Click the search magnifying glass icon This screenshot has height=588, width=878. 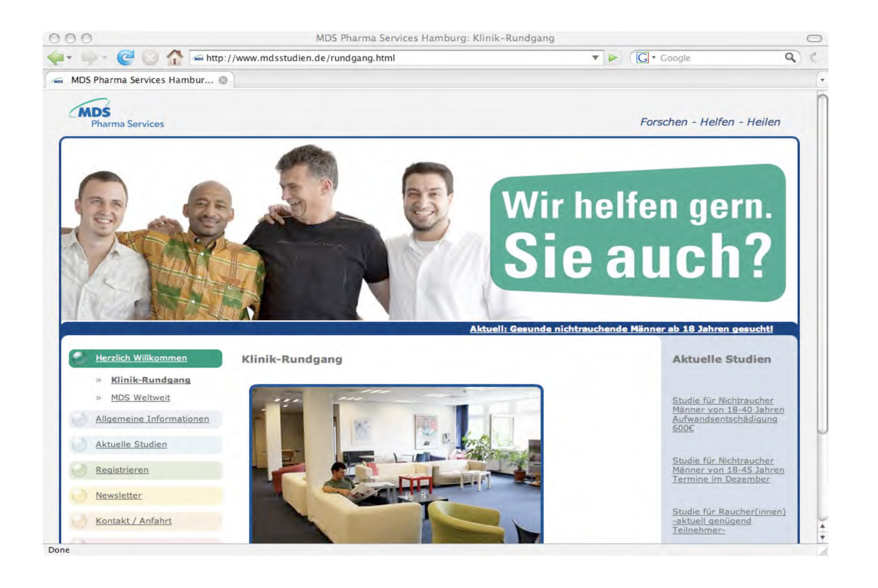point(790,58)
